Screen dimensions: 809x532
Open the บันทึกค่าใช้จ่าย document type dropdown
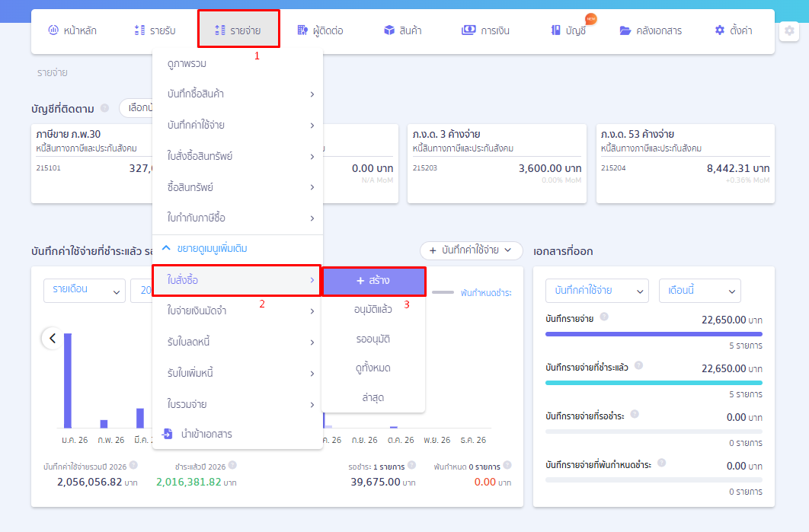point(597,291)
